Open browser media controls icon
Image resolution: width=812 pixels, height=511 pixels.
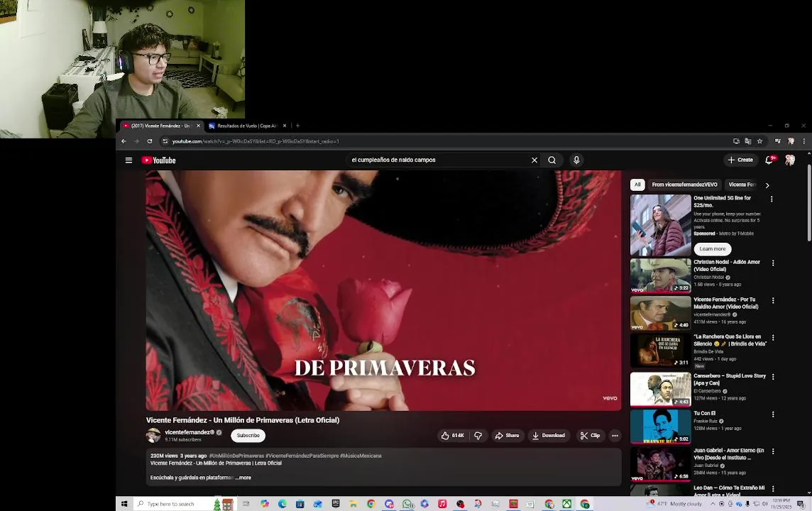click(777, 141)
